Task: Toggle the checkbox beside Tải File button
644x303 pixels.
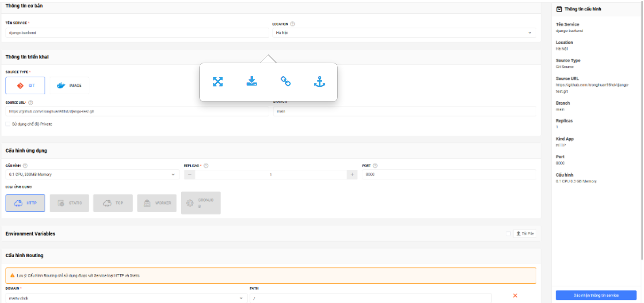Action: coord(507,233)
